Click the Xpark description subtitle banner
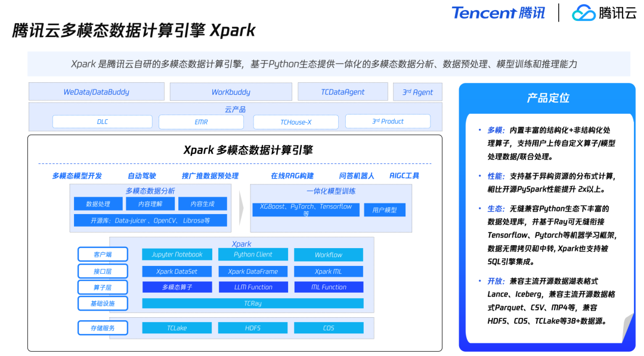Image resolution: width=644 pixels, height=356 pixels. point(329,64)
